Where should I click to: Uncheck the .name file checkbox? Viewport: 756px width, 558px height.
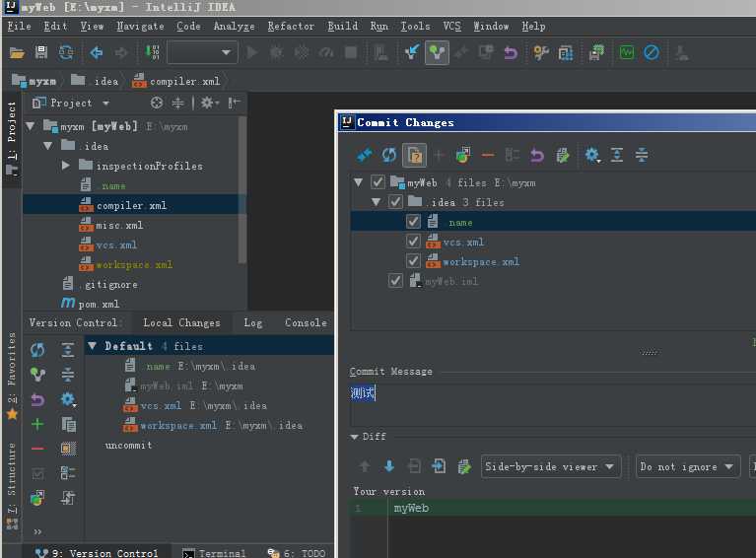[413, 222]
